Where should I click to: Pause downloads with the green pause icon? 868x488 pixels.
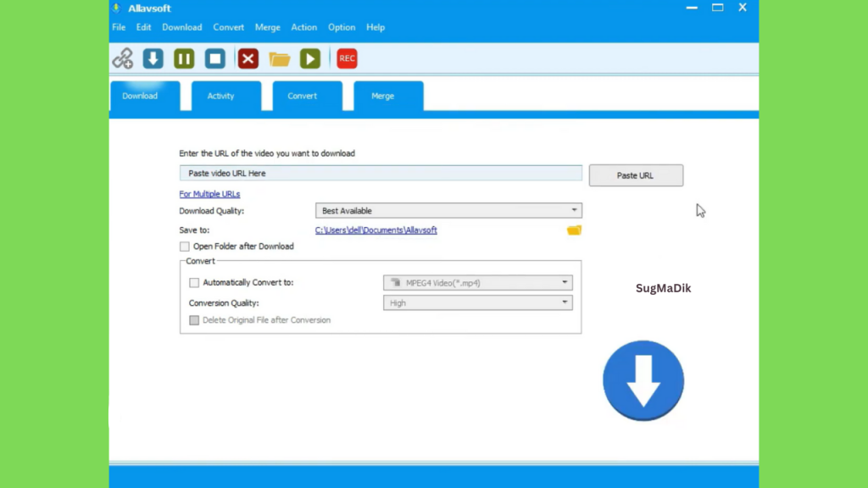[184, 58]
